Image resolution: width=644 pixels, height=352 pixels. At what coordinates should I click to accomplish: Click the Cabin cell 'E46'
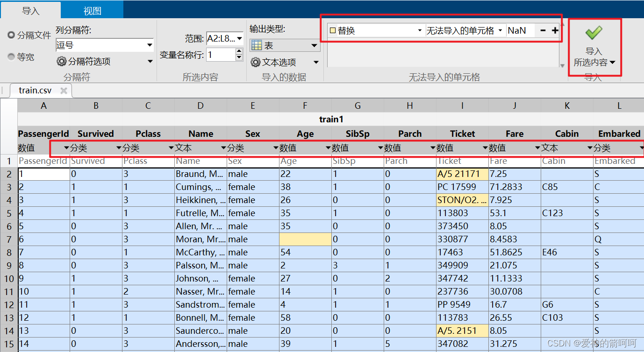[567, 253]
